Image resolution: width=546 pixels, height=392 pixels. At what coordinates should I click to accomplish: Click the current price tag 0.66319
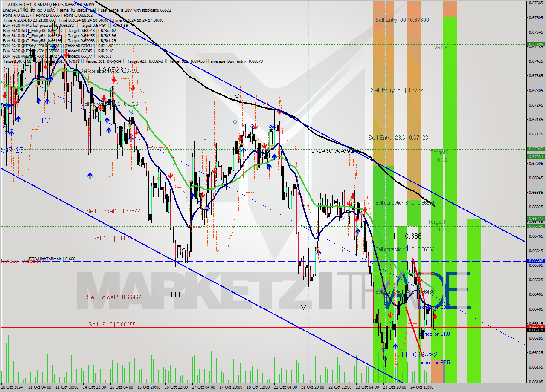[536, 330]
